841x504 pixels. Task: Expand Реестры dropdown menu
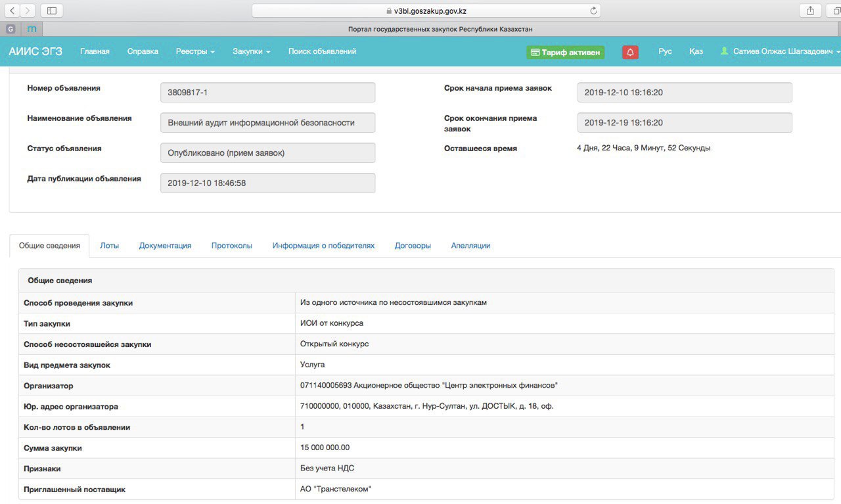click(195, 51)
